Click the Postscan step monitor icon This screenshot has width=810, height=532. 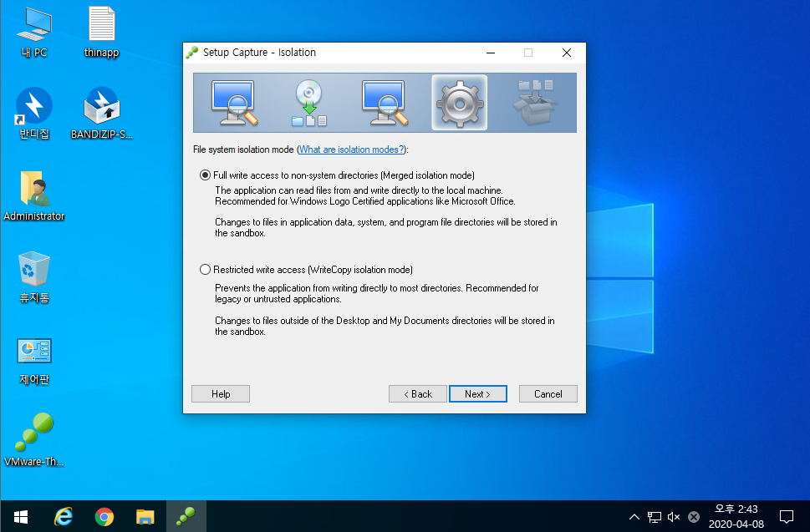(x=385, y=103)
